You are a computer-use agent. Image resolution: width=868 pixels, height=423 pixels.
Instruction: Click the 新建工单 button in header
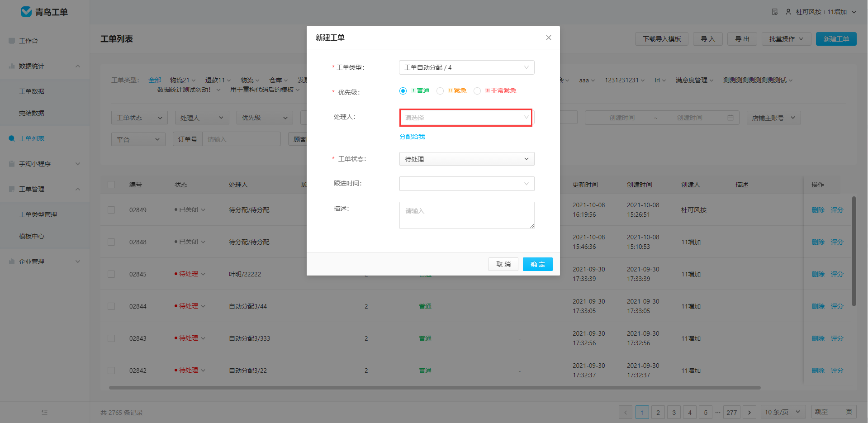(x=836, y=39)
